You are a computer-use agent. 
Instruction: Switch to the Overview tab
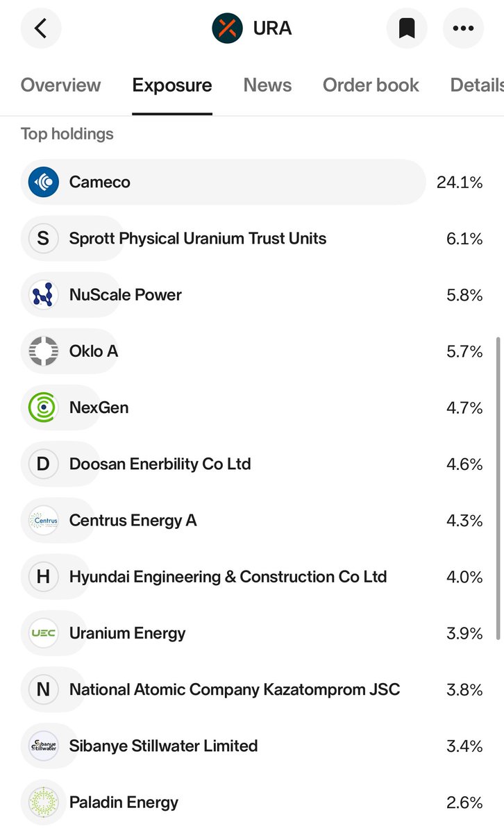pos(60,85)
